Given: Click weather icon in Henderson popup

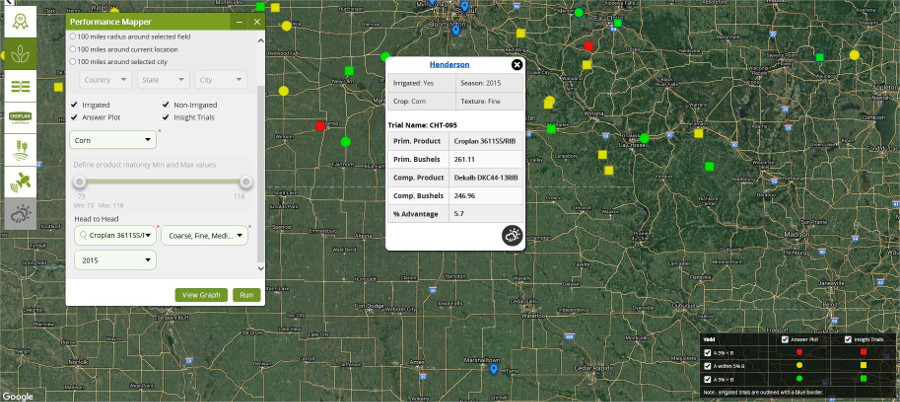Looking at the screenshot, I should [512, 236].
